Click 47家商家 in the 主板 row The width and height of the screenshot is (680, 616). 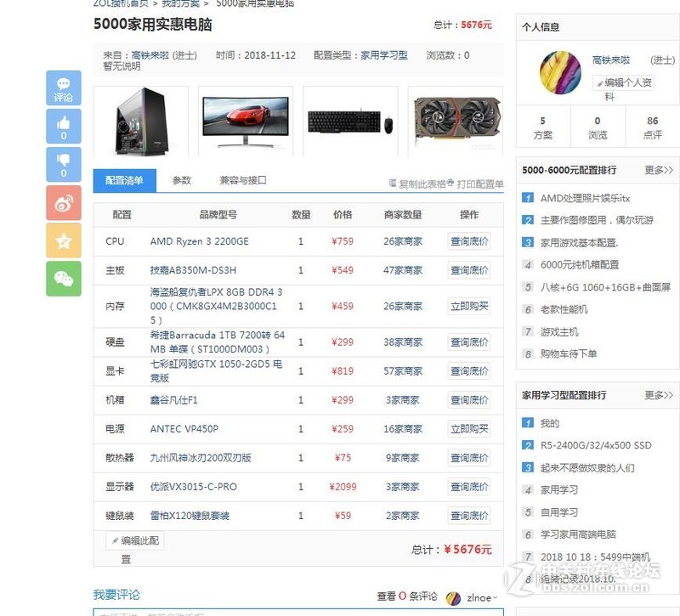point(403,270)
